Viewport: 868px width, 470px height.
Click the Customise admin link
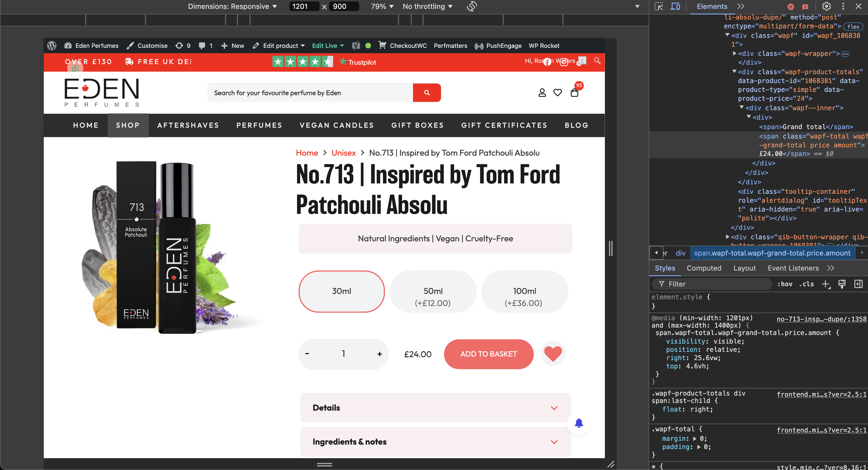147,45
